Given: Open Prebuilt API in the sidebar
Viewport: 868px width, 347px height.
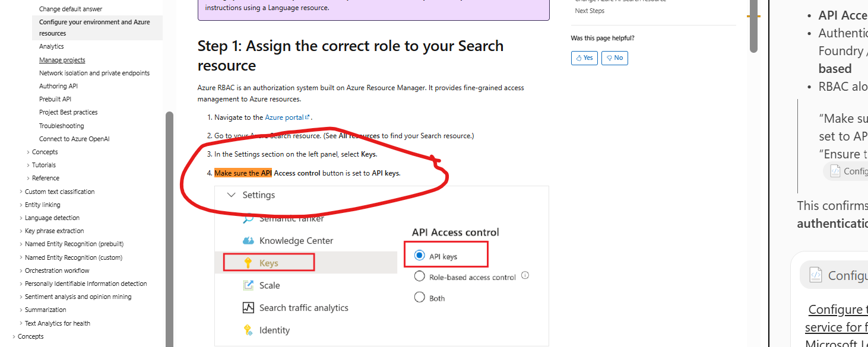Looking at the screenshot, I should pos(55,99).
